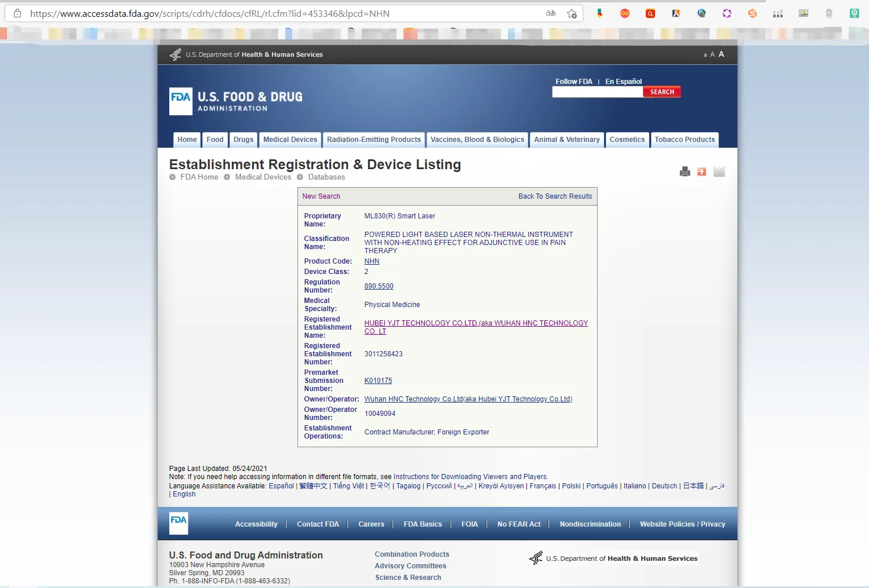Open the red magnifier search extension
The image size is (869, 588).
pyautogui.click(x=650, y=13)
